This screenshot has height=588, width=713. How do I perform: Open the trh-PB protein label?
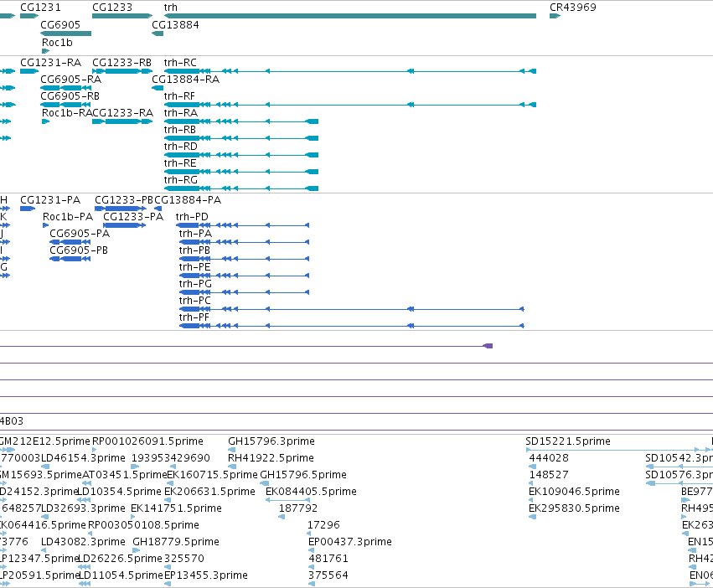tap(194, 250)
